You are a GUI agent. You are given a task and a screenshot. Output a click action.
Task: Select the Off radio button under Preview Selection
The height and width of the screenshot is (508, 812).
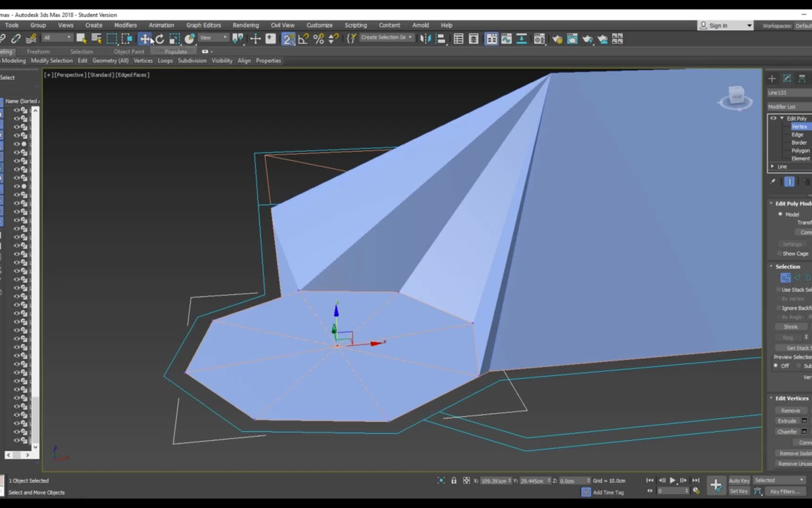pos(775,365)
